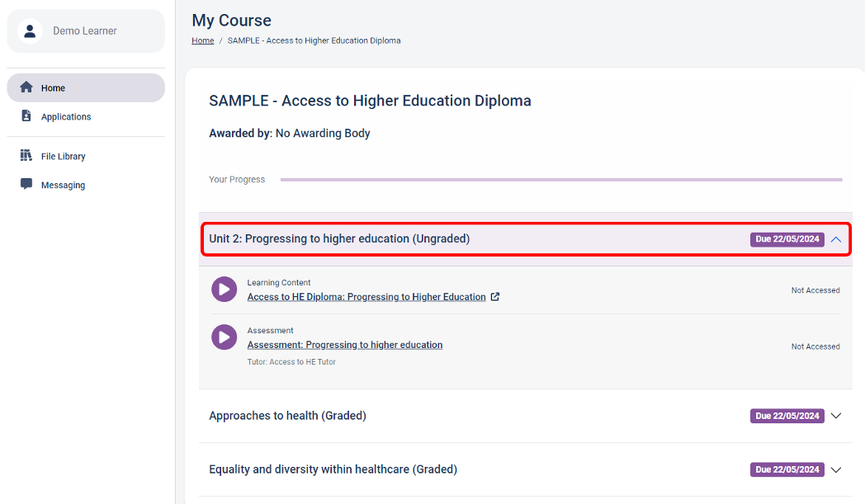Click Due 22/05/2024 badge on Approaches to health
Screen dimensions: 865x504
click(787, 416)
